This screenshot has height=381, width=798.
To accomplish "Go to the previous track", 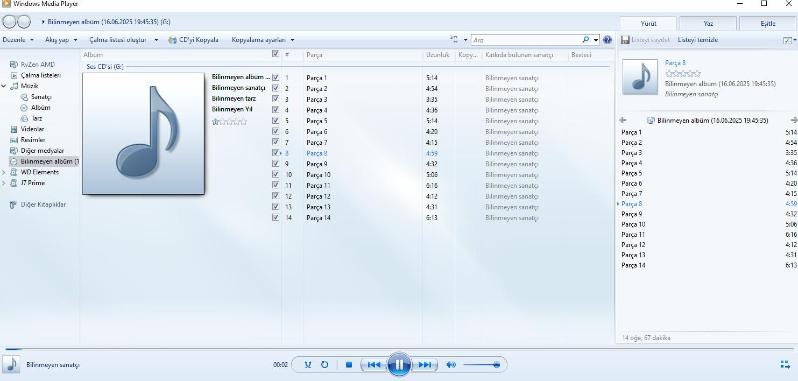I will [374, 365].
